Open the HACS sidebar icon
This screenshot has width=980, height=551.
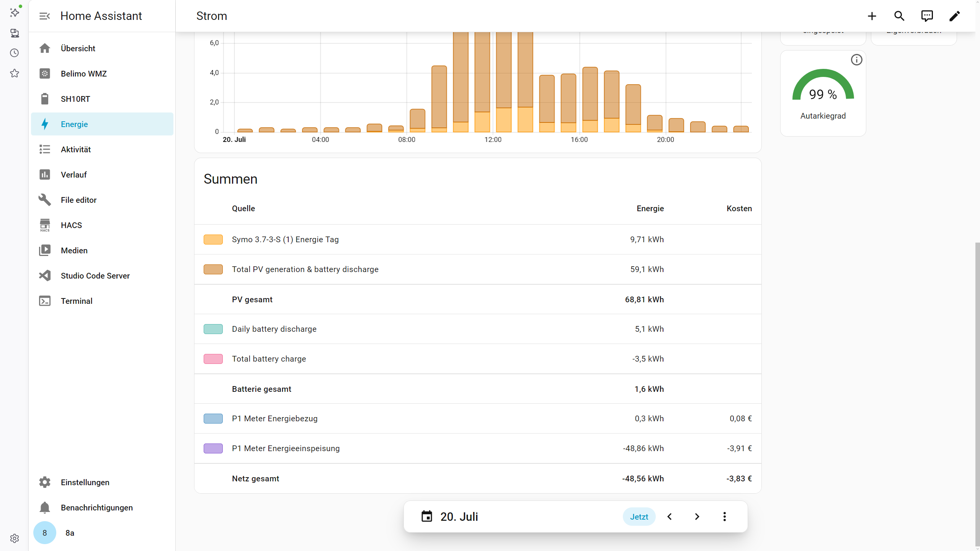(x=45, y=225)
